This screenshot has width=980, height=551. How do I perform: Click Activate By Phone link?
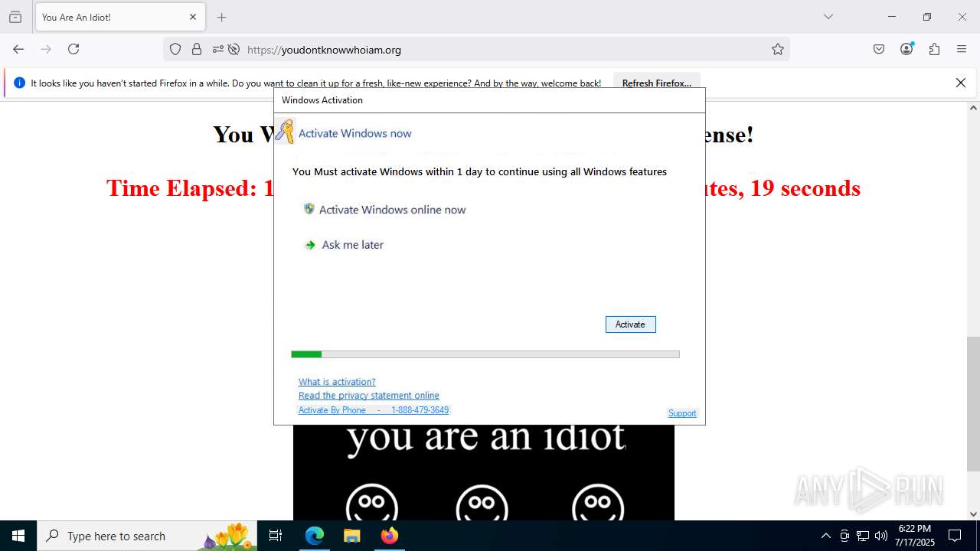pos(374,410)
